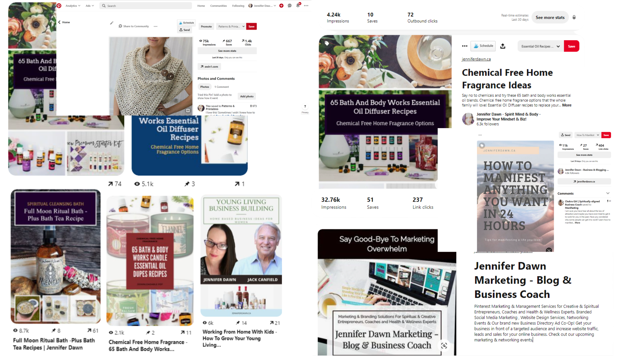Click the question mark help icon
Screen dimensions: 644x362
tap(305, 107)
